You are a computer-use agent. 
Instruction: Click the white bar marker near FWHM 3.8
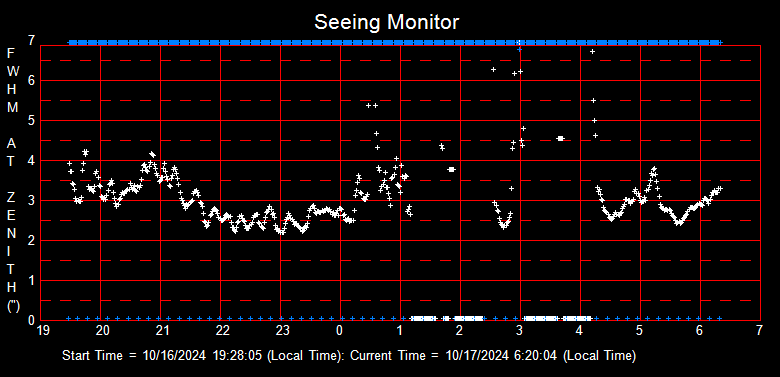tap(451, 170)
